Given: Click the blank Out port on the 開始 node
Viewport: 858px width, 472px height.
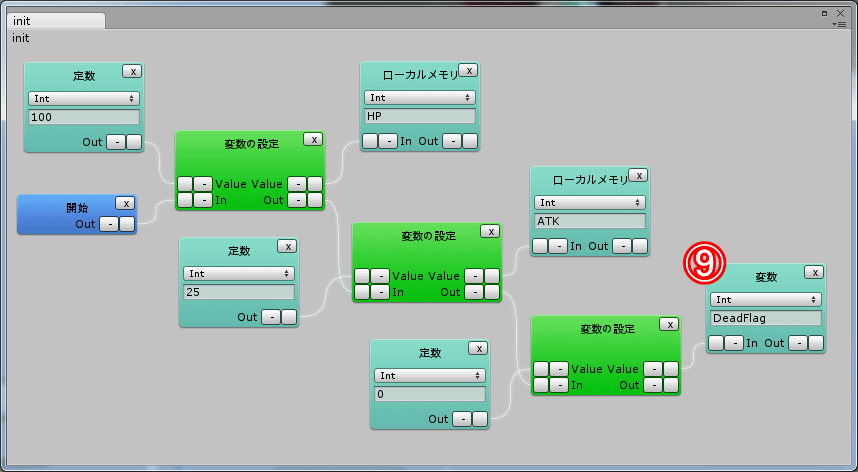Looking at the screenshot, I should pyautogui.click(x=127, y=224).
